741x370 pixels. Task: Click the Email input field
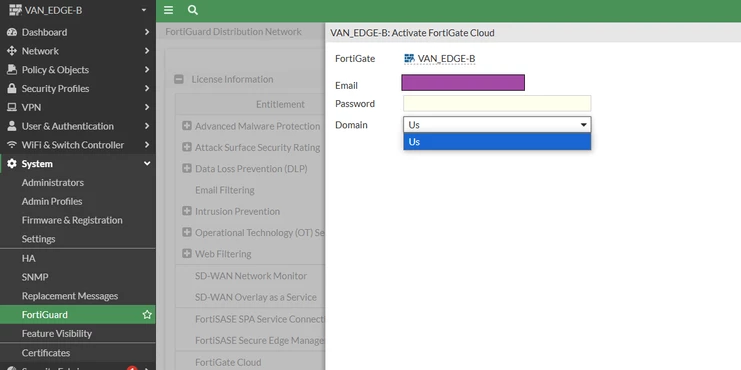pyautogui.click(x=463, y=83)
